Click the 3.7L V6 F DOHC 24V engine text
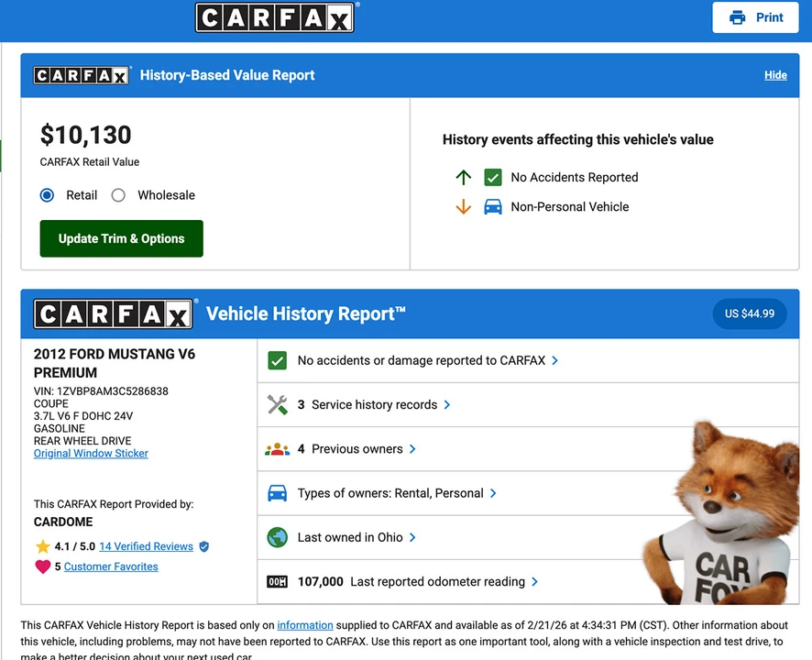Image resolution: width=812 pixels, height=660 pixels. (x=83, y=416)
